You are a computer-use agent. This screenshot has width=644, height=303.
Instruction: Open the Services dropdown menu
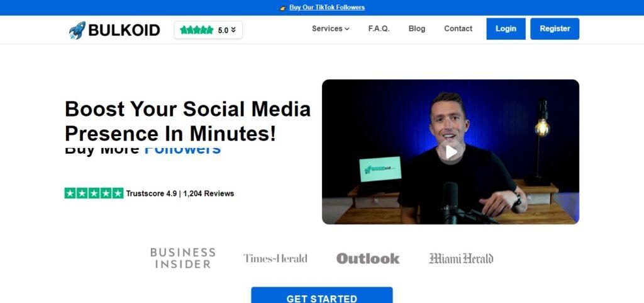tap(331, 28)
